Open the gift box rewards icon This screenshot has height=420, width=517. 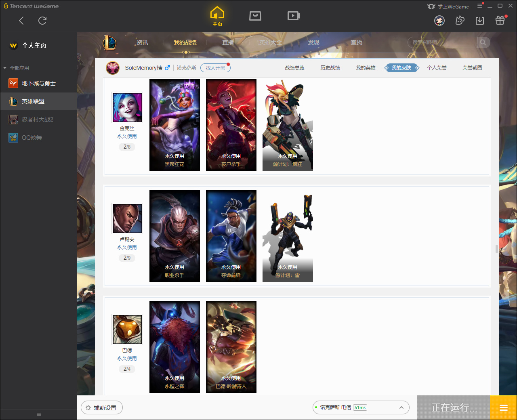(x=500, y=20)
